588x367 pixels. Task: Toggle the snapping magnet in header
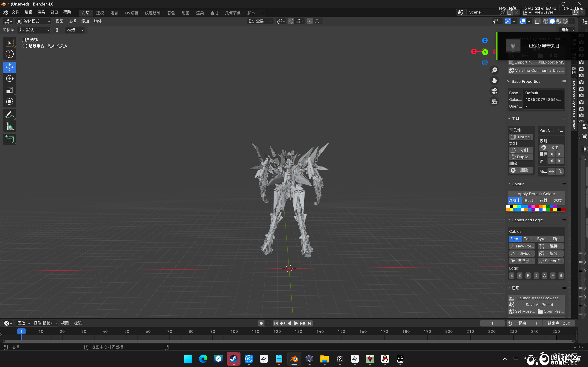(x=291, y=21)
